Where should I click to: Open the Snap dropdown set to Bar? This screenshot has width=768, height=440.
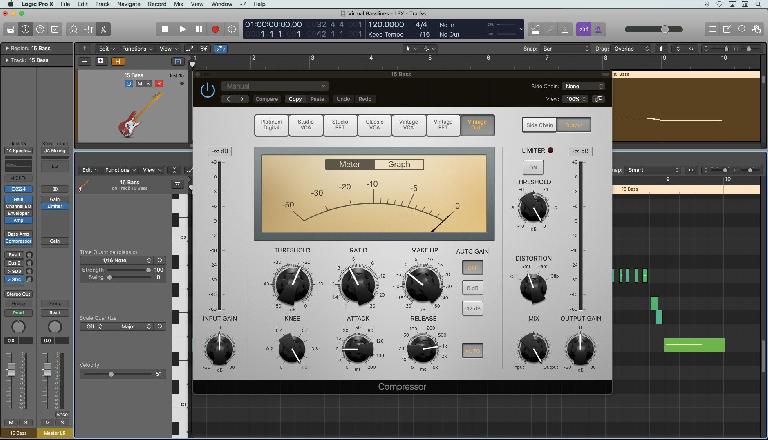565,49
